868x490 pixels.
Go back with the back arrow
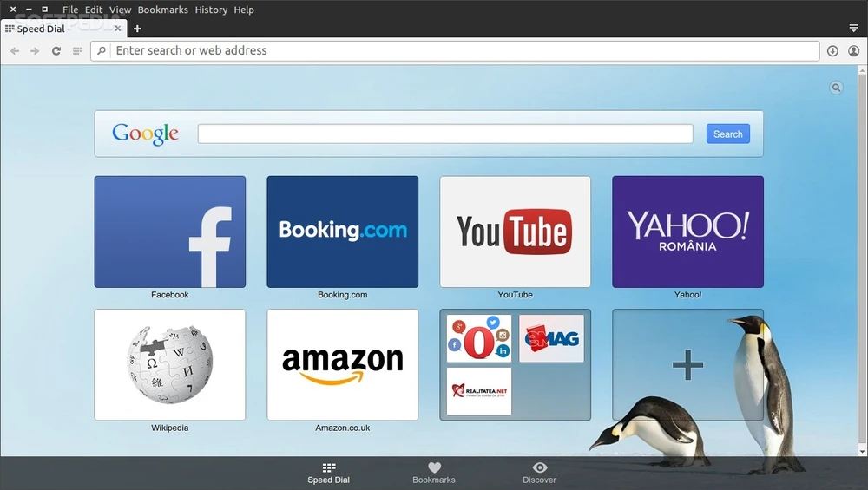click(x=15, y=51)
